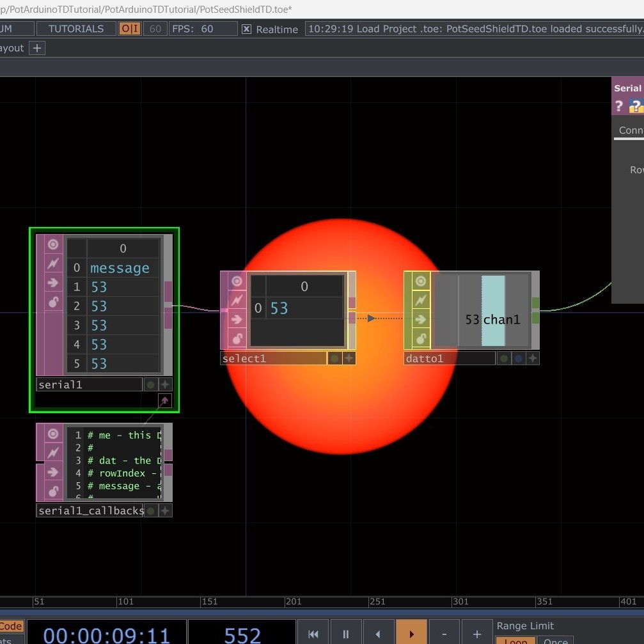644x644 pixels.
Task: Click the plus icon beside the datto1 name
Action: (x=532, y=358)
